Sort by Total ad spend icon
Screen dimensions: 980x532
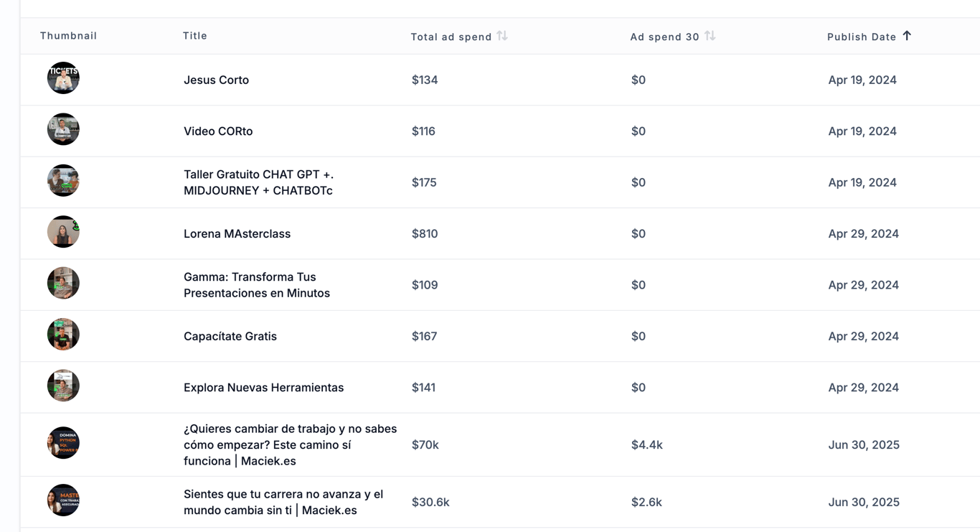click(x=502, y=36)
